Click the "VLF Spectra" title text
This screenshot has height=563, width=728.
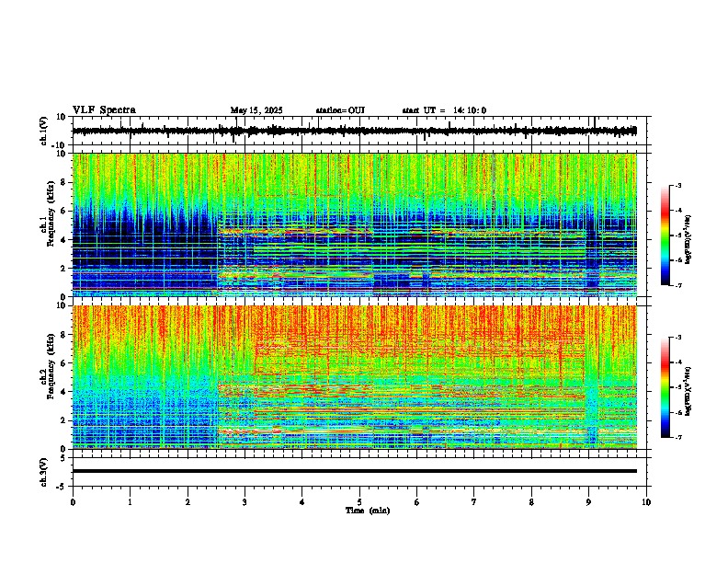(104, 110)
